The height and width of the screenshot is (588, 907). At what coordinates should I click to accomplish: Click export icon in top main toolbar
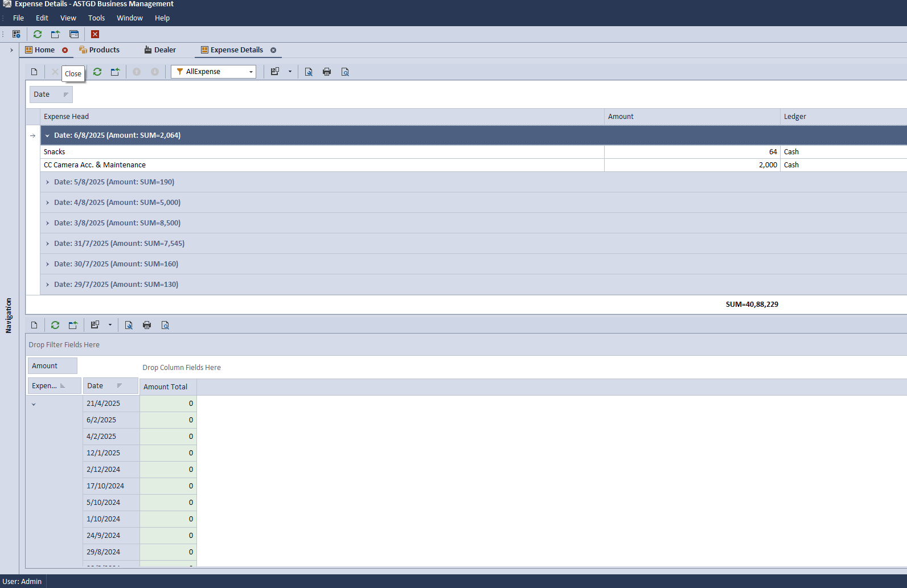coord(55,34)
